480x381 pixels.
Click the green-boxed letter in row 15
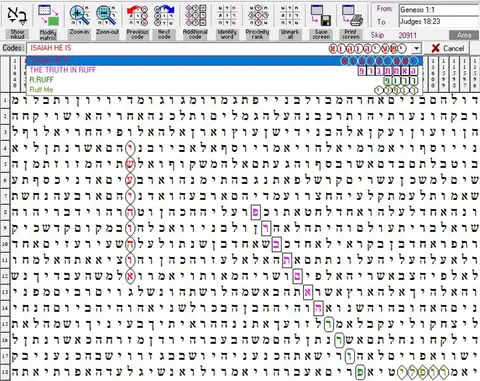click(x=329, y=324)
